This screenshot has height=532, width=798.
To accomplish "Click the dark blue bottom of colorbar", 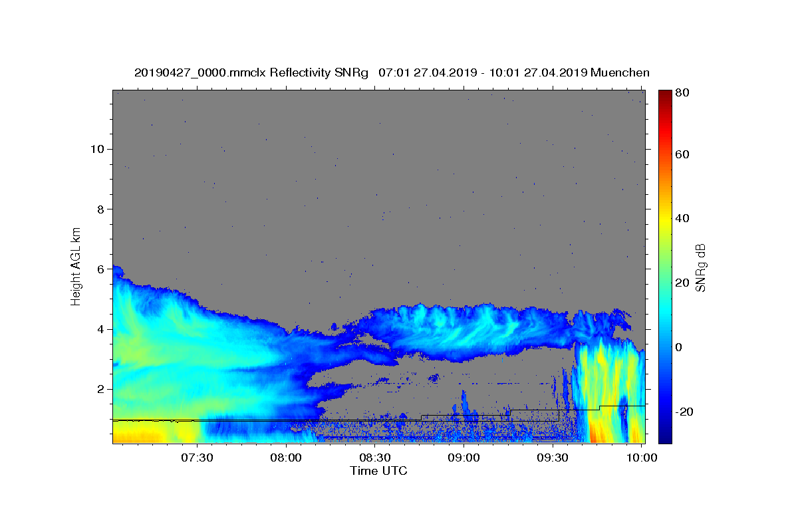I will pos(665,436).
